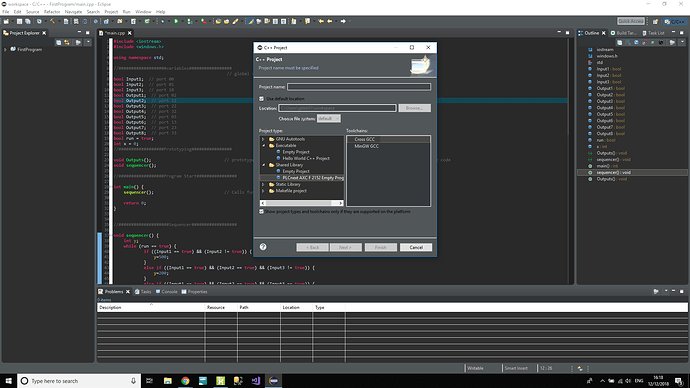690x388 pixels.
Task: Expand the GNU Autotools project type
Action: click(x=263, y=139)
